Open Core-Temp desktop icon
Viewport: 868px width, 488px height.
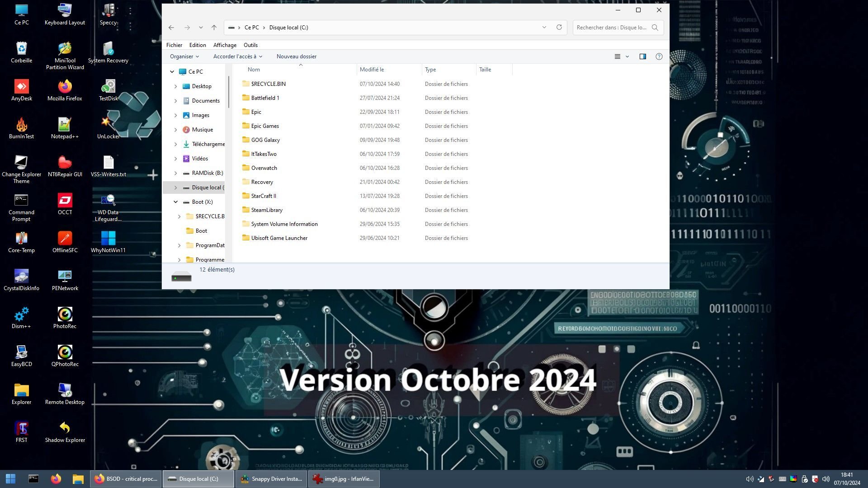[x=21, y=242]
